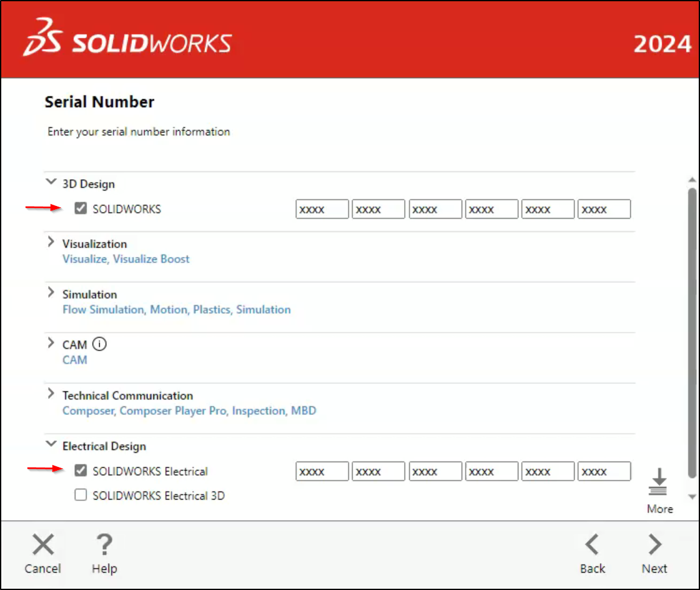Click the Visualization heading text
Viewport: 700px width, 590px height.
click(95, 243)
